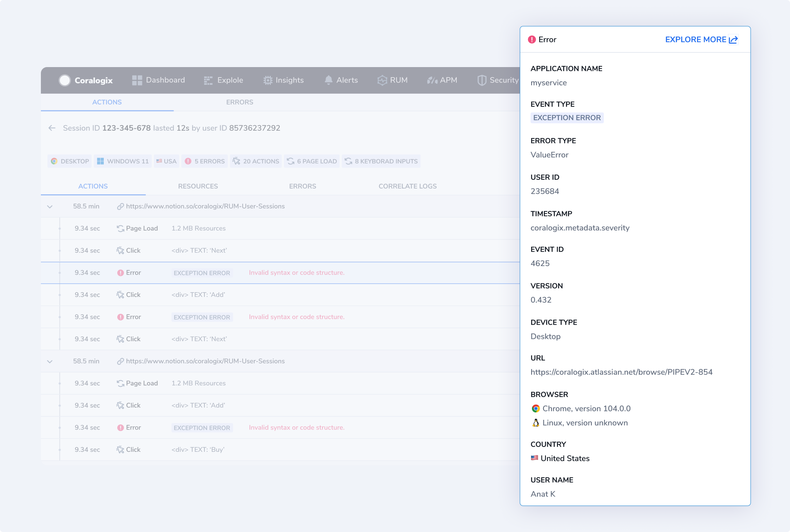Screen dimensions: 790x532
Task: Select the lower ACTIONS sub-tab
Action: tap(93, 186)
